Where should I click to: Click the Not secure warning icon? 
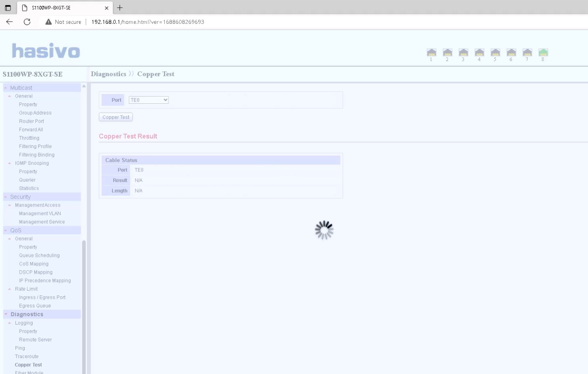click(49, 22)
